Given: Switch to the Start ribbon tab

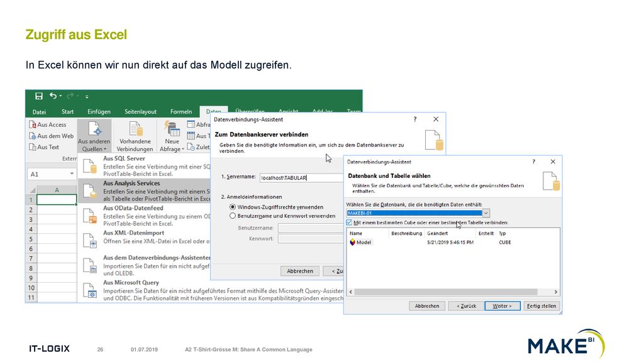Looking at the screenshot, I should tap(67, 112).
